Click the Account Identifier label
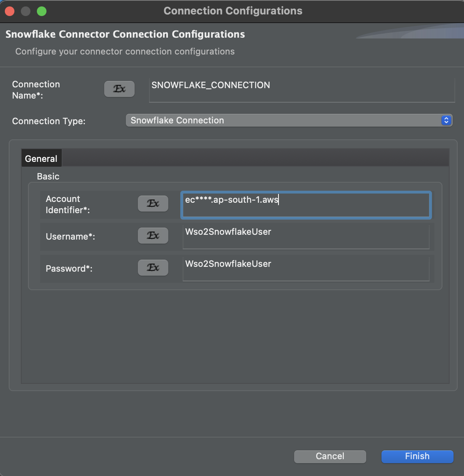 pyautogui.click(x=68, y=204)
